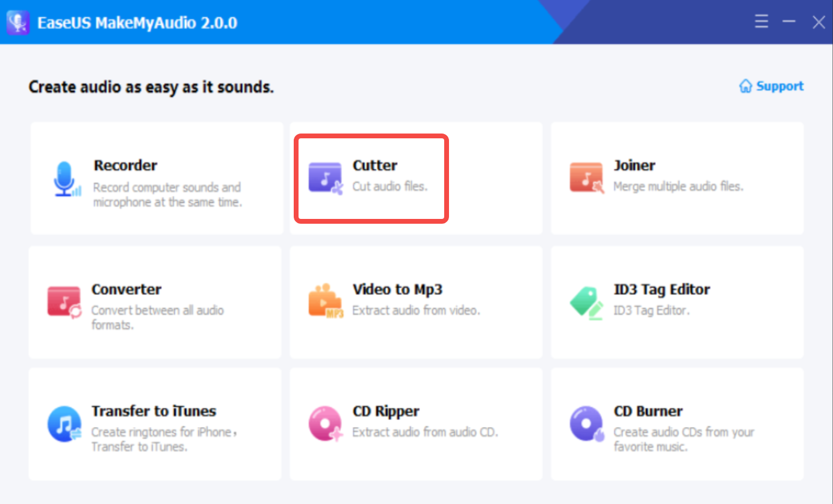Click the purple Cutter music-note icon
Screen dimensions: 833x504
324,176
